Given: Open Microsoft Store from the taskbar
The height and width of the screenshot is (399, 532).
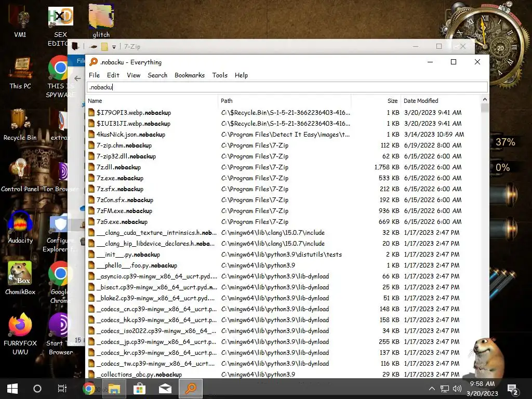Looking at the screenshot, I should click(x=139, y=389).
